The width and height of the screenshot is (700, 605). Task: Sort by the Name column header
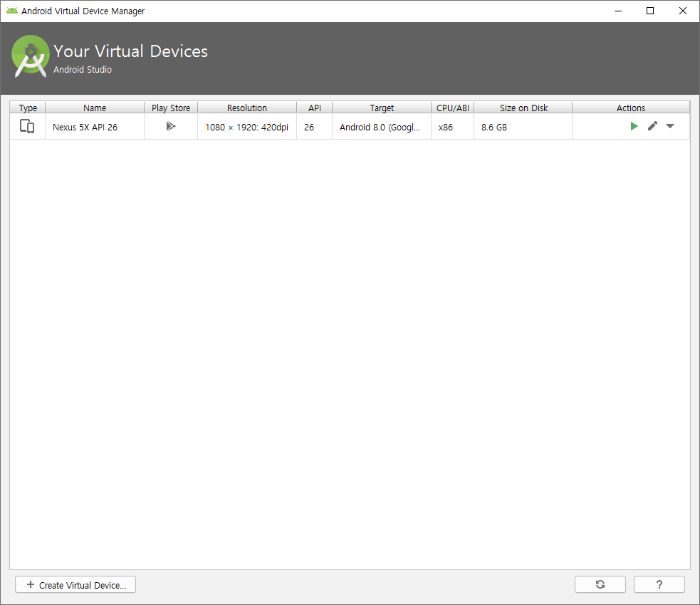pyautogui.click(x=95, y=108)
